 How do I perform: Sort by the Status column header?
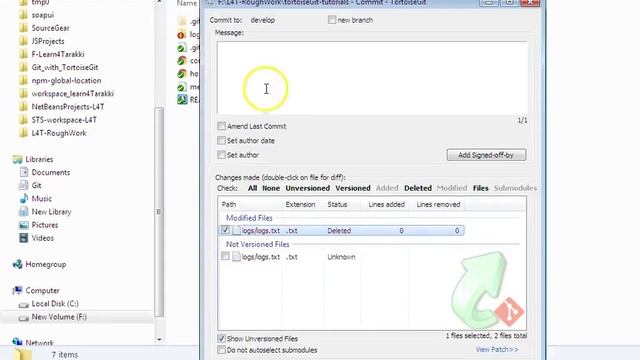337,204
